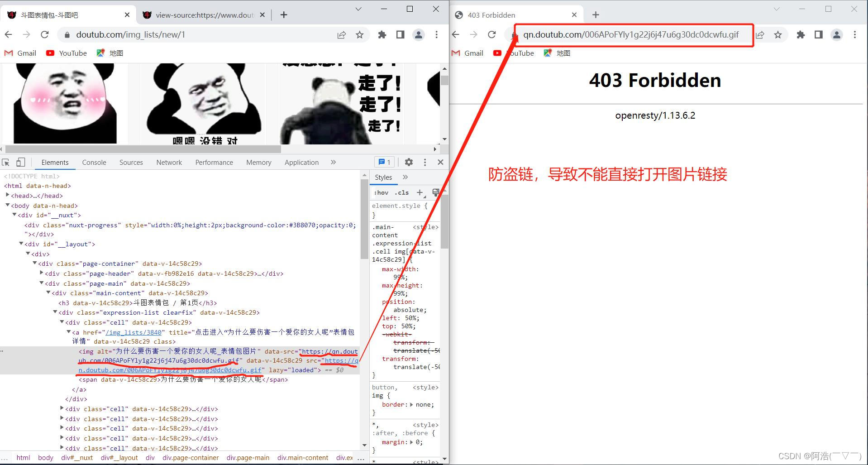Toggle side panel icon in left window

point(400,34)
